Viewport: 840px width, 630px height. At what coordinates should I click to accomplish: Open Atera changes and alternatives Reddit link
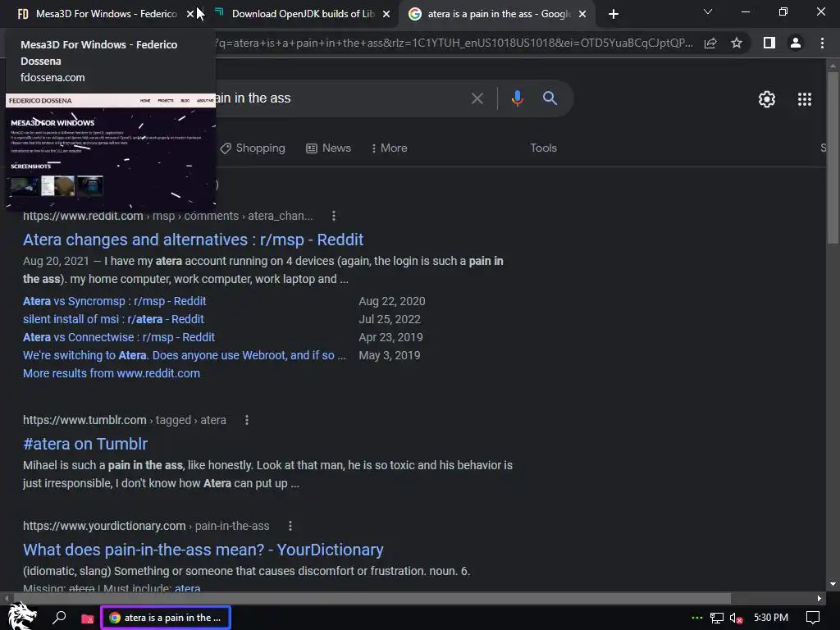coord(193,240)
